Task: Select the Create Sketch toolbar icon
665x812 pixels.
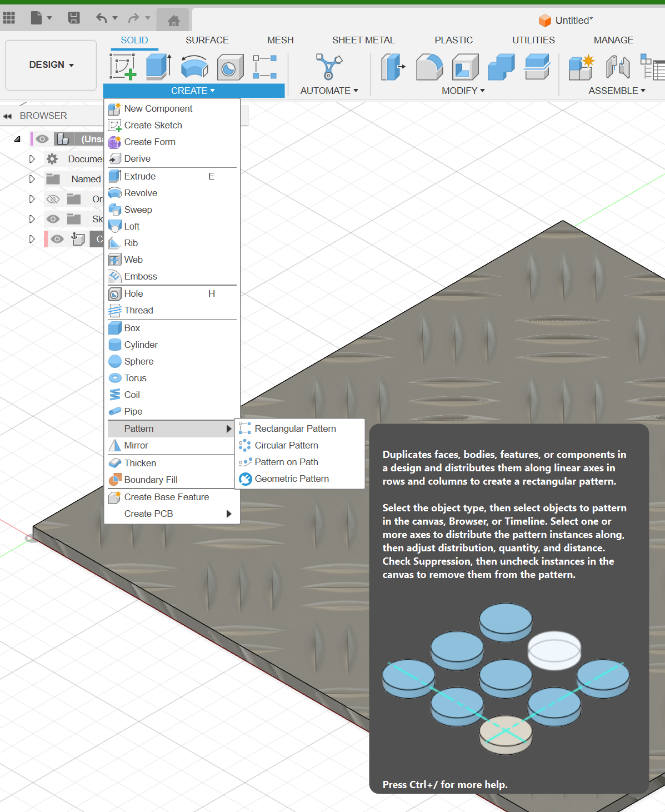Action: (x=123, y=66)
